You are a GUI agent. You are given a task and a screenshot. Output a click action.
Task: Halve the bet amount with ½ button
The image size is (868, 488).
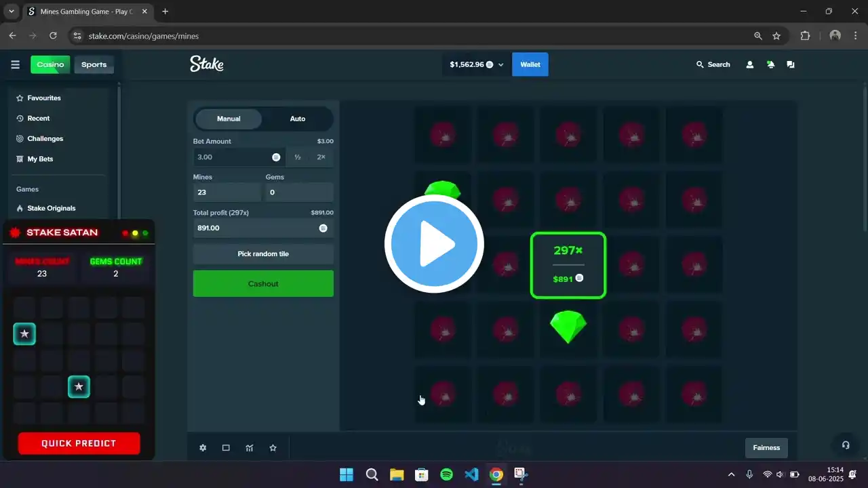[297, 157]
